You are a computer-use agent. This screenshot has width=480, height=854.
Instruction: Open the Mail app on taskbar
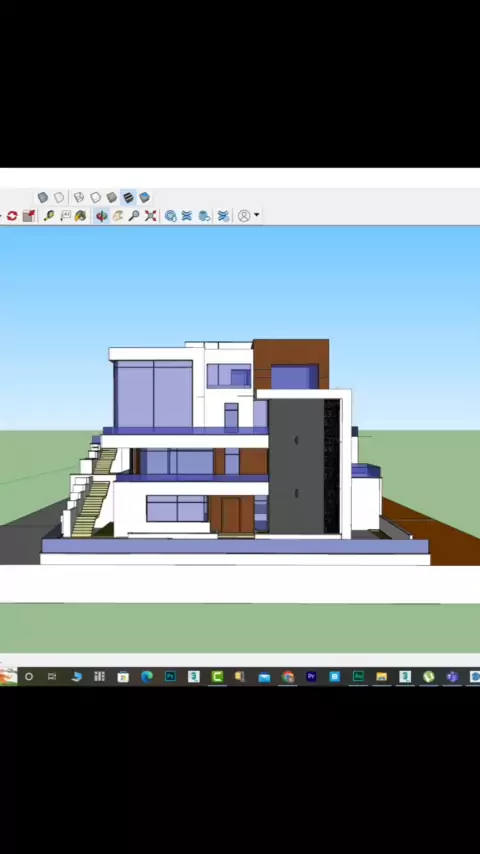click(x=264, y=676)
